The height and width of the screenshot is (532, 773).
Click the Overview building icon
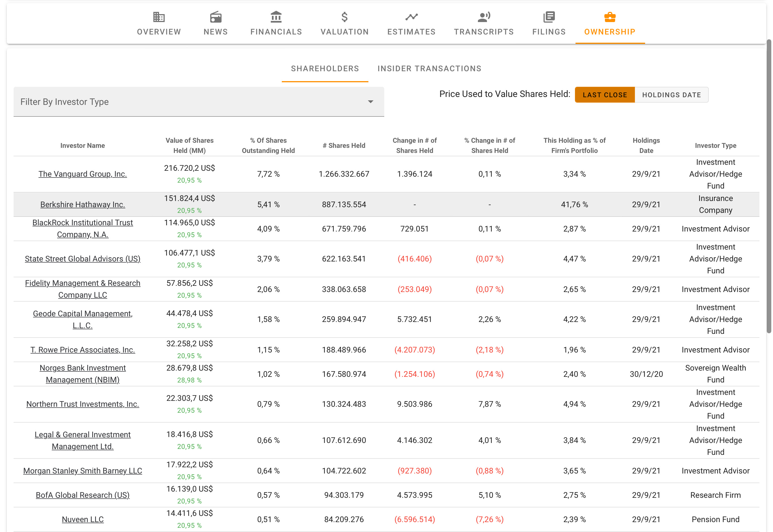click(159, 17)
